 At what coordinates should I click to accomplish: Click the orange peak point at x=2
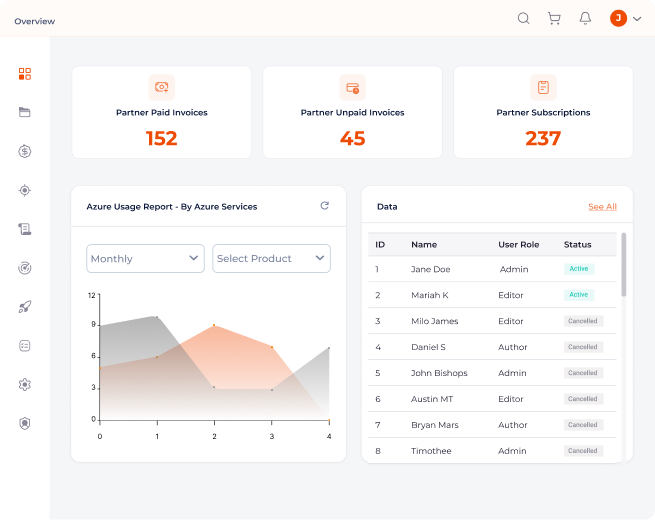214,325
